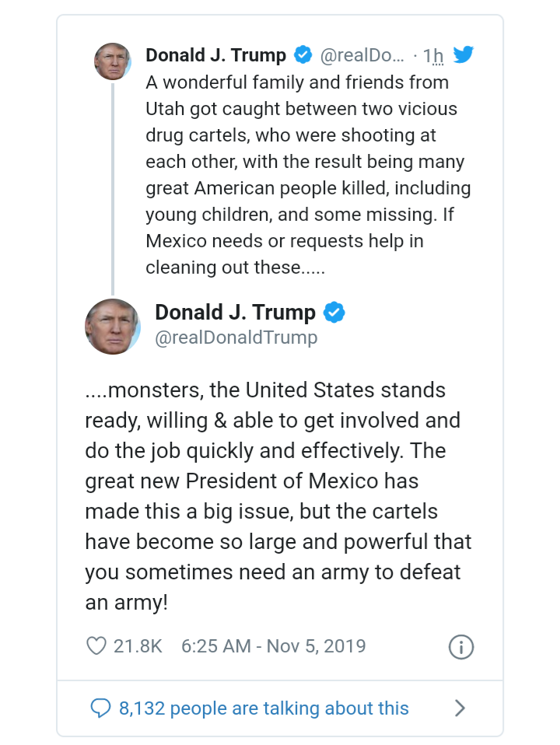Click the verified badge in the parent tweet
The width and height of the screenshot is (560, 745).
[x=303, y=55]
